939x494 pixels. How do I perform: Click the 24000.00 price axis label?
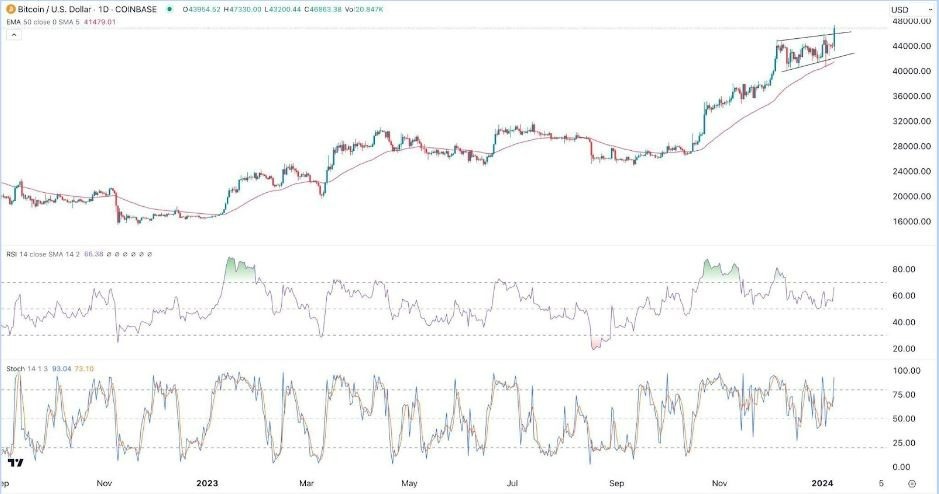910,171
